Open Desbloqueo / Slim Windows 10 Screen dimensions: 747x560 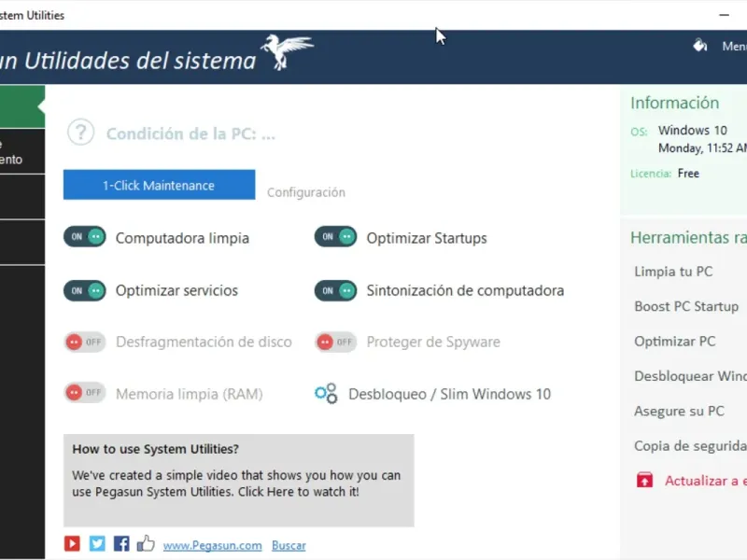tap(449, 394)
